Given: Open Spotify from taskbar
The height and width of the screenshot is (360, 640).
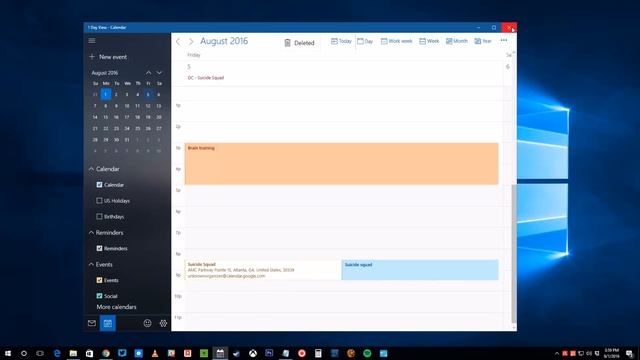Looking at the screenshot, I should click(367, 353).
